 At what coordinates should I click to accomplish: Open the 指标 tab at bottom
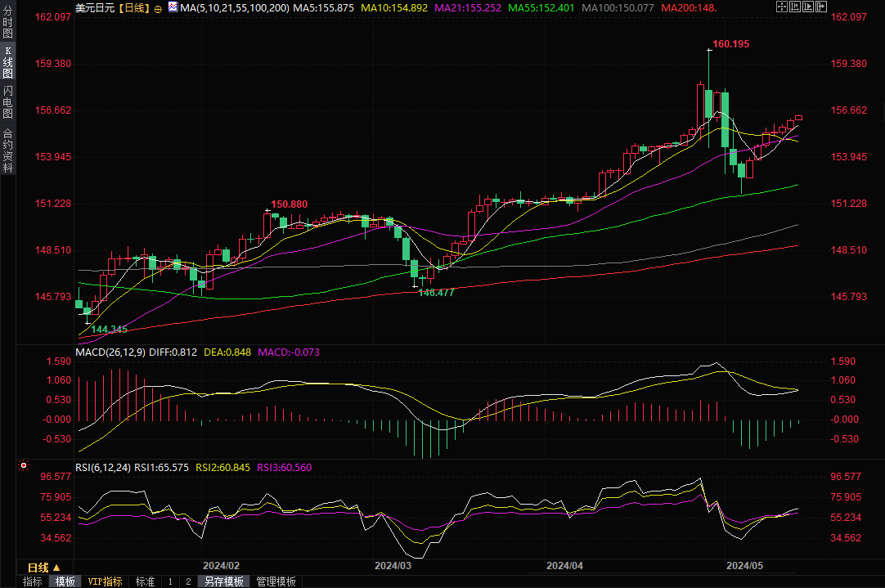(33, 581)
